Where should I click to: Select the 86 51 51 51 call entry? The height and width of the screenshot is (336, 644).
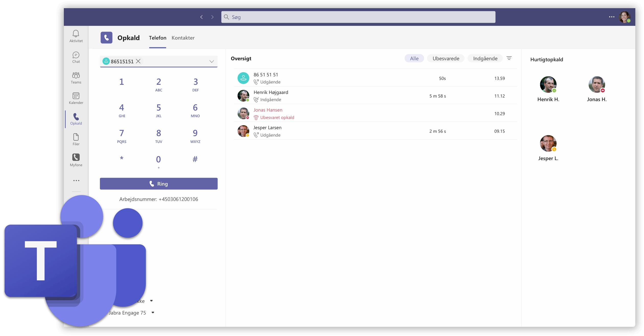(x=375, y=78)
